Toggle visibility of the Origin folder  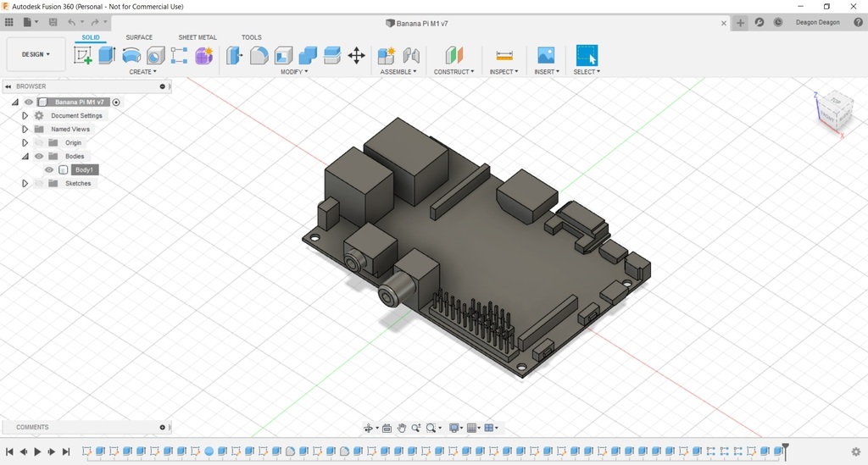(x=39, y=142)
